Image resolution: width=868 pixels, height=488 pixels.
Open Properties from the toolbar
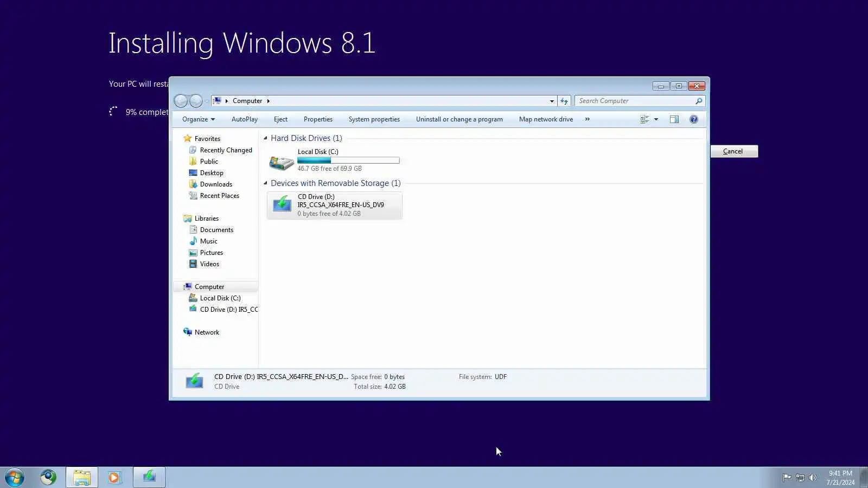pyautogui.click(x=318, y=119)
